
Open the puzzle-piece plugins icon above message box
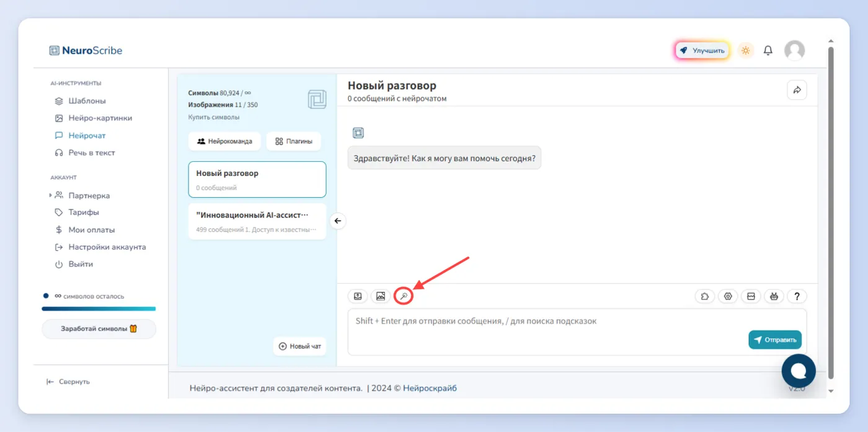coord(705,296)
